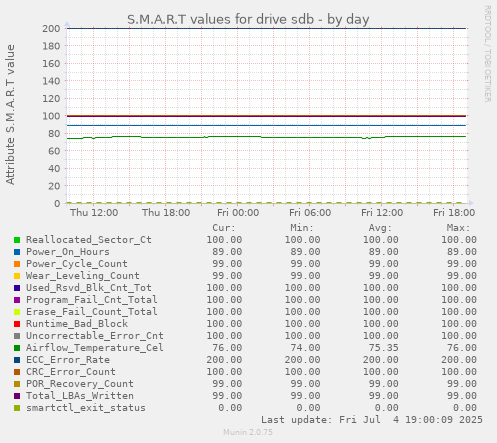Click the CRC_Error_Count legend label
Screen dimensions: 497x443
71,372
